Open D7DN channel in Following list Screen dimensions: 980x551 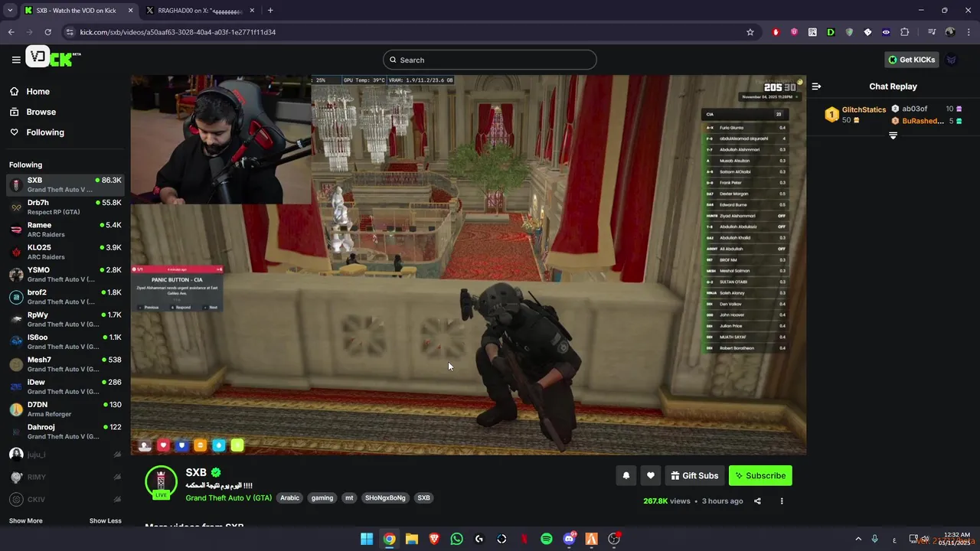(65, 409)
